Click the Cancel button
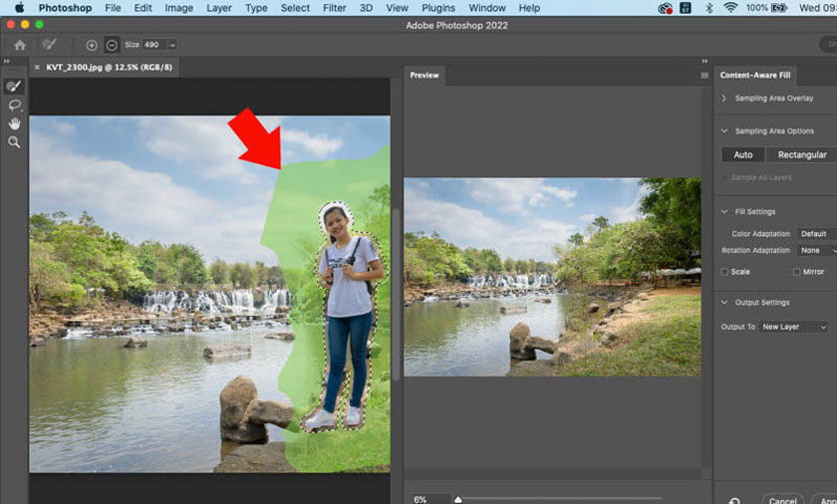The image size is (837, 504). 782,500
